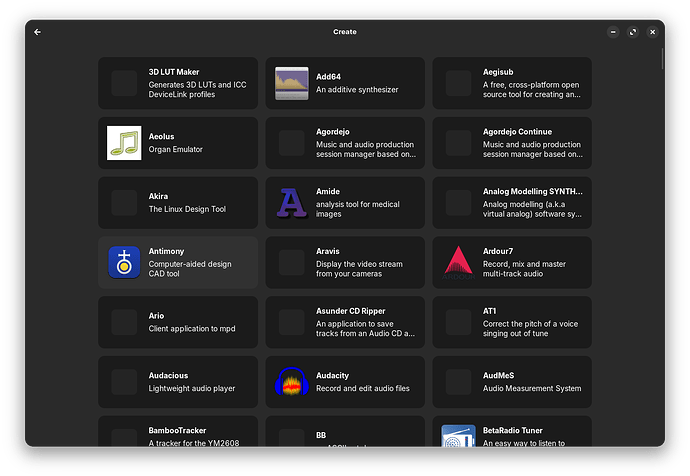
Task: Open the AT1 app title
Action: pos(489,311)
